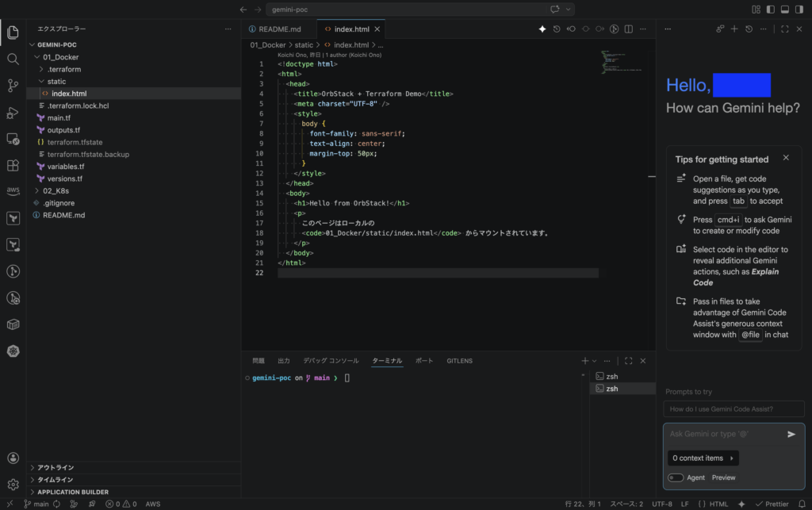Open Manage gear icon at bottom left

(x=13, y=484)
